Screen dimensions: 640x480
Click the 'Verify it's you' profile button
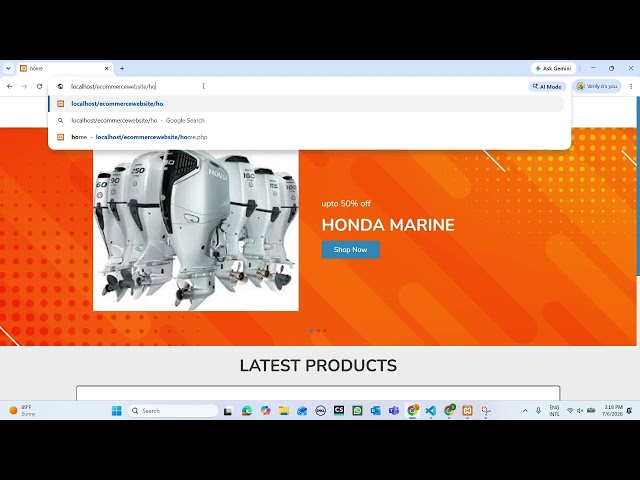click(x=597, y=87)
